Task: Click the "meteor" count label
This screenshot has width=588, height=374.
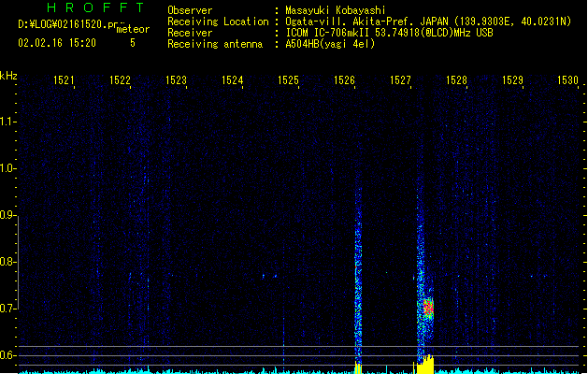Action: [133, 29]
